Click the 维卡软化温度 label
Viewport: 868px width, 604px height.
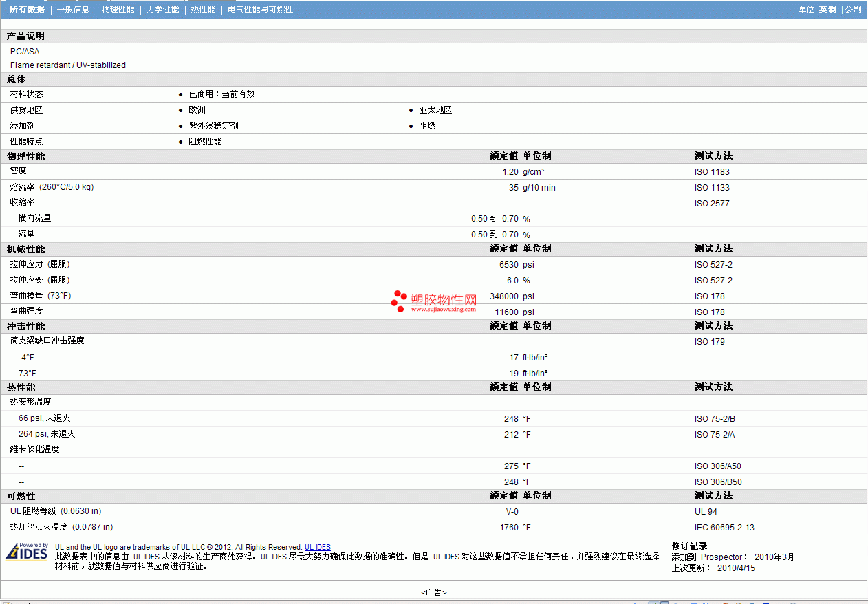(x=34, y=449)
